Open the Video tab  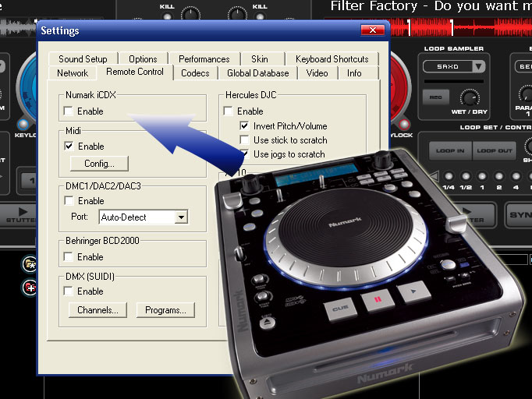click(x=317, y=73)
